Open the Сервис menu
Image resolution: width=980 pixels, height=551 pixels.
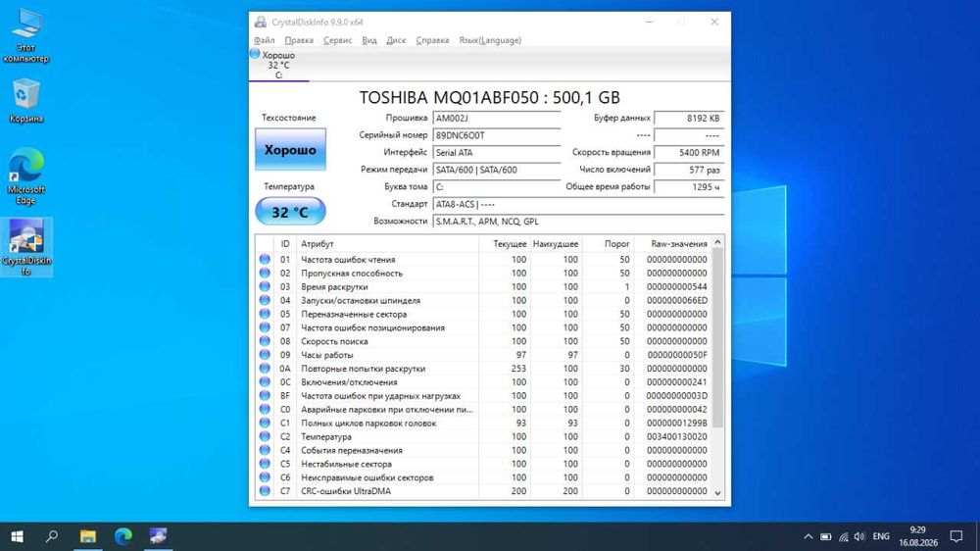(x=337, y=40)
